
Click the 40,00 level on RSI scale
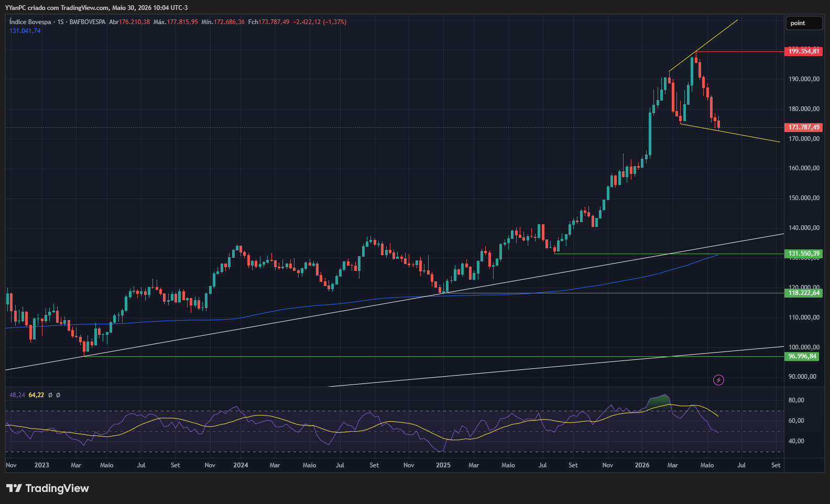point(796,441)
